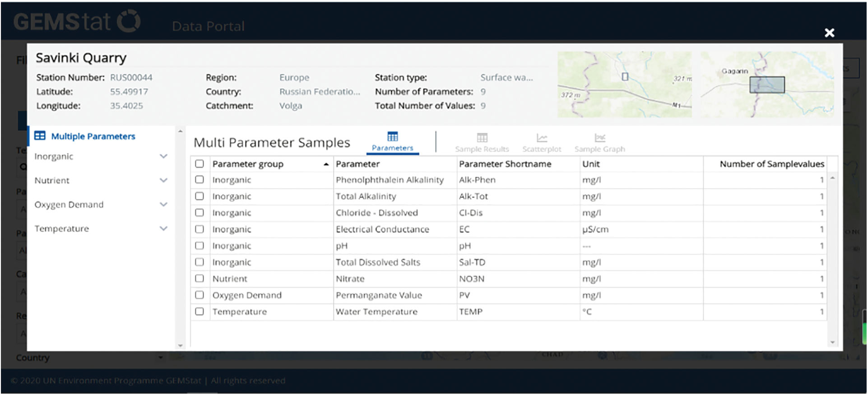This screenshot has width=868, height=395.
Task: Open the Sample Graph icon
Action: (599, 138)
